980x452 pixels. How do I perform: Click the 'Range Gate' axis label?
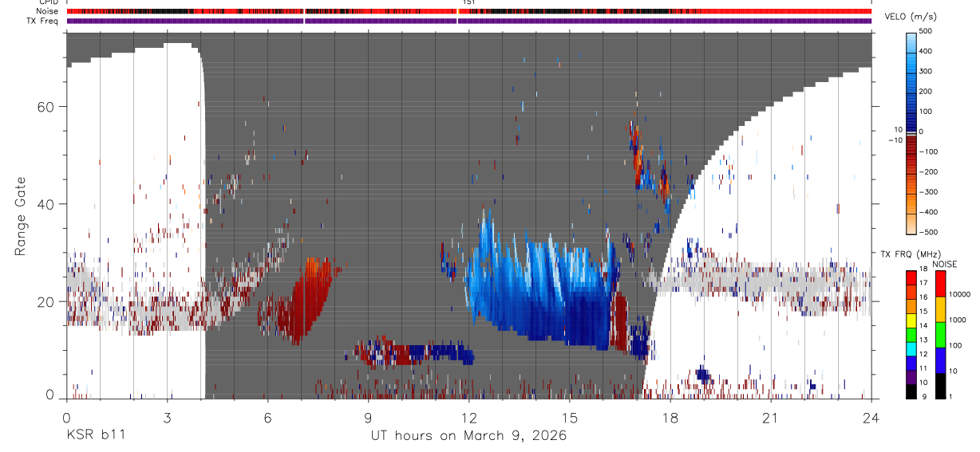[20, 216]
